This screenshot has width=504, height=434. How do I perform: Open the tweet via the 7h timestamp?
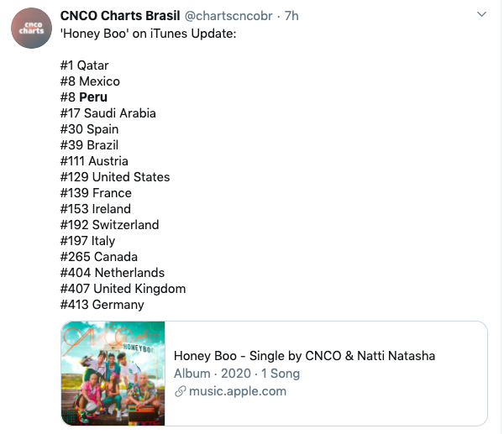tap(291, 16)
